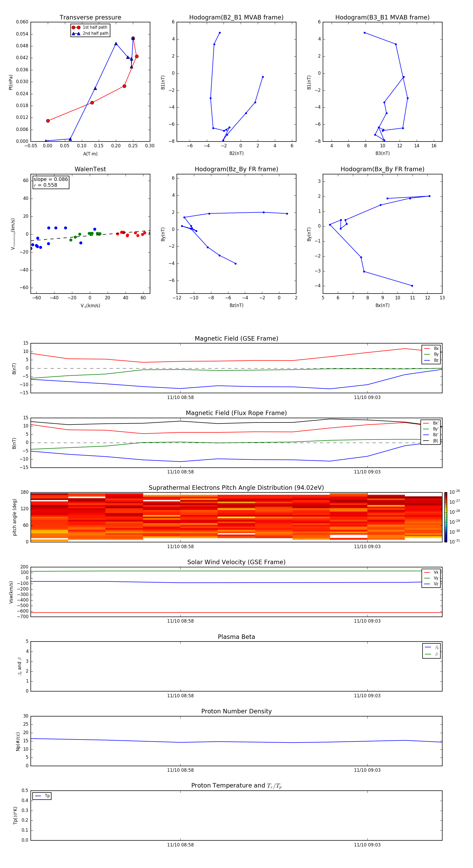Click the 11/10 08:58 tick under Plasma Beta
This screenshot has width=473, height=868.
coord(181,695)
